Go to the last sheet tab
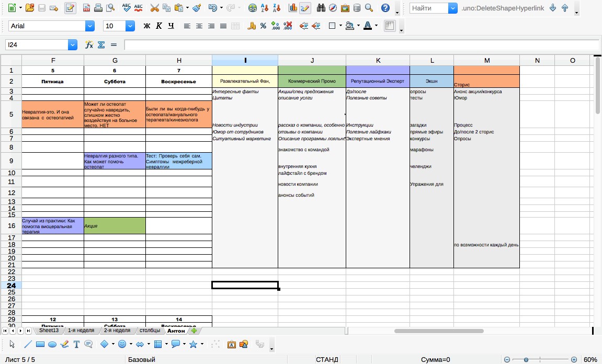This screenshot has width=602, height=364. click(28, 331)
